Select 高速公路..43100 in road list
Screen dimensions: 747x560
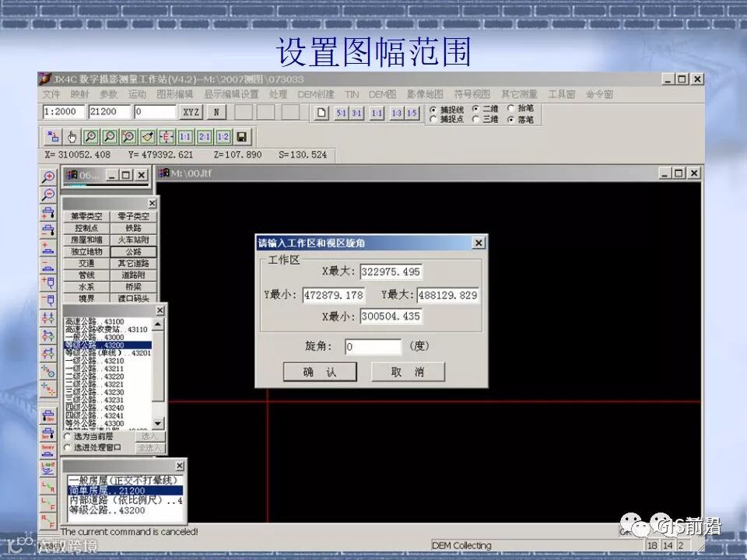(x=94, y=321)
